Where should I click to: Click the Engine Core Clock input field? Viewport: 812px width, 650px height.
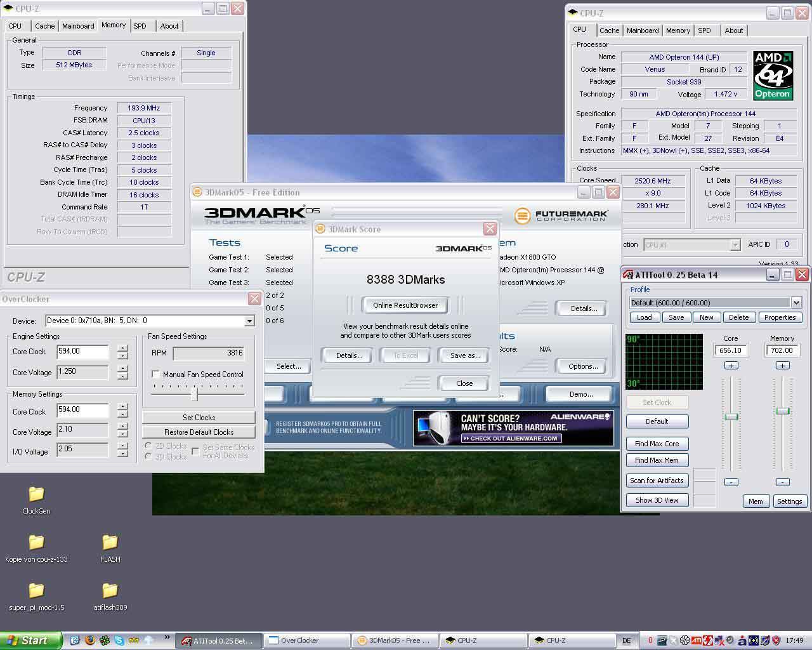coord(82,352)
